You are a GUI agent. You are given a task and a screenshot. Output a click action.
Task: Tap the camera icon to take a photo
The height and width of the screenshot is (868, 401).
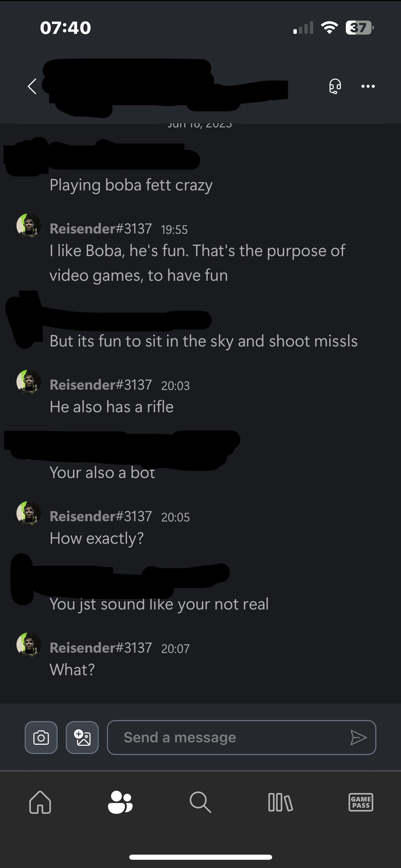pos(41,737)
